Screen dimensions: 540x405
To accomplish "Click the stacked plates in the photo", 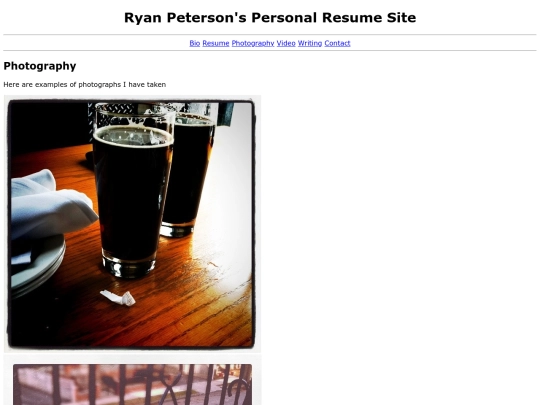I will [x=38, y=267].
